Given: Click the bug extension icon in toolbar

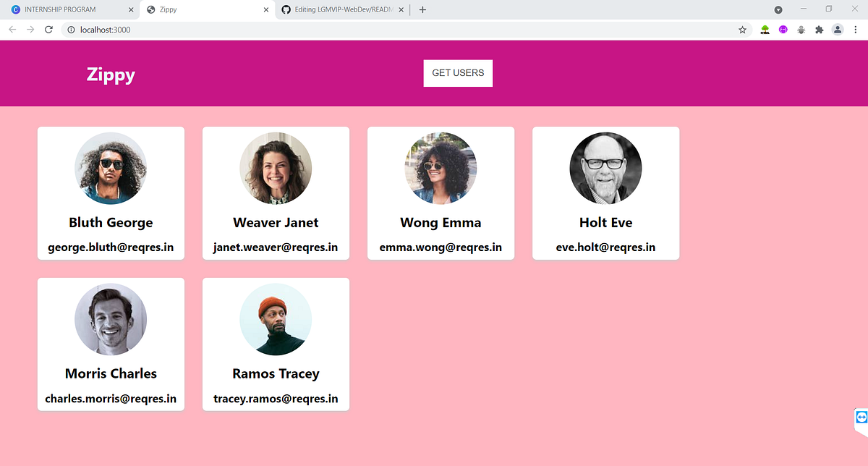Looking at the screenshot, I should [x=801, y=30].
